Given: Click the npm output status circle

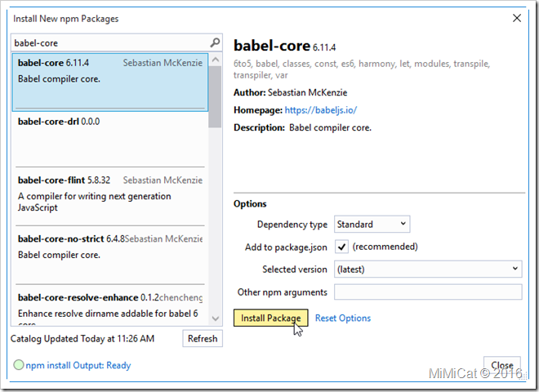Looking at the screenshot, I should click(x=19, y=365).
